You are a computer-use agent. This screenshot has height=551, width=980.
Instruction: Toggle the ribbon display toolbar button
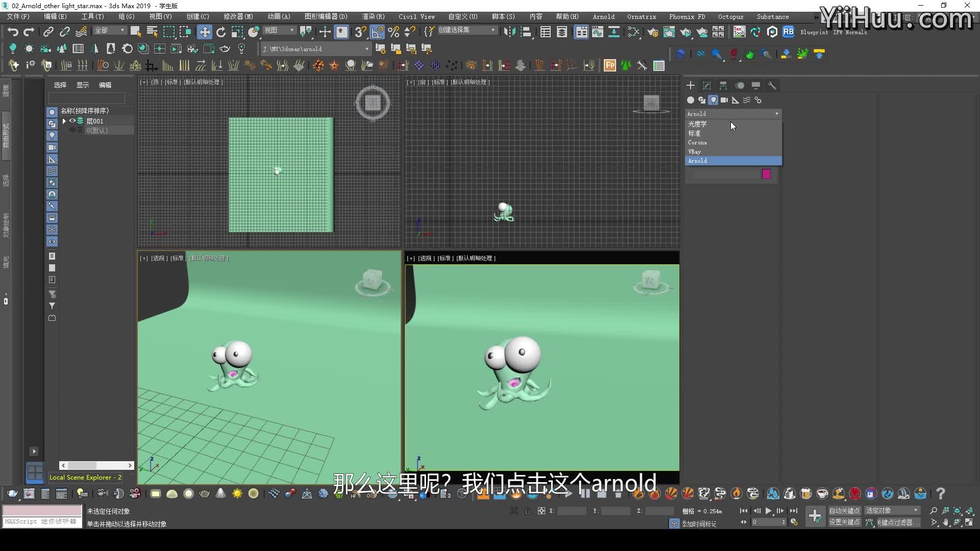pos(581,32)
